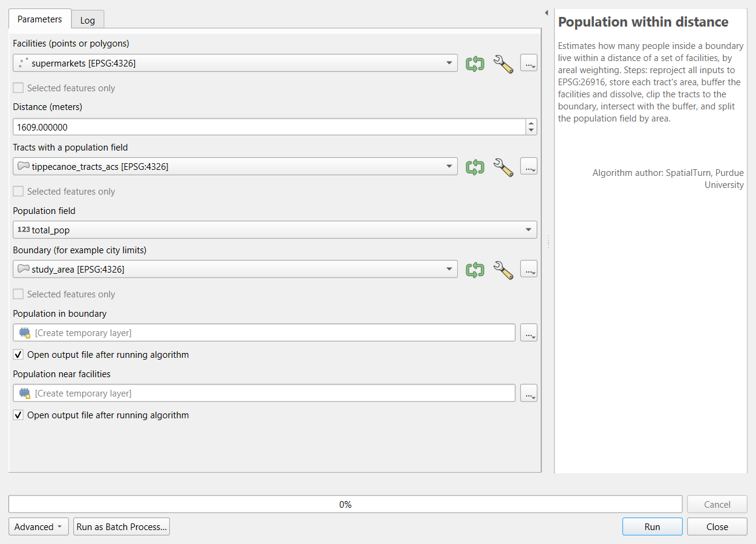Browse for Facilities layer with ellipsis button
This screenshot has height=544, width=756.
[x=529, y=63]
